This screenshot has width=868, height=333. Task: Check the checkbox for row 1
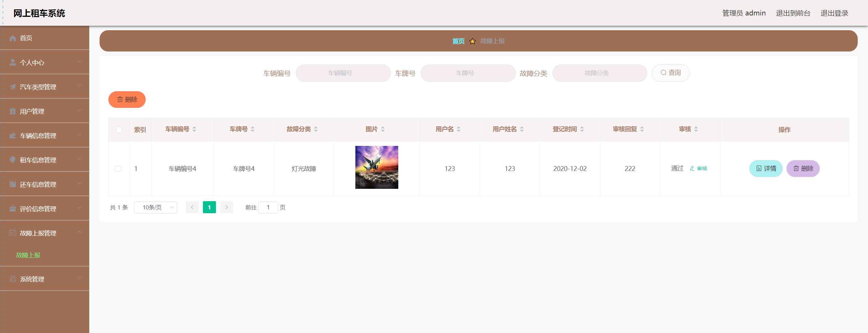click(x=119, y=169)
